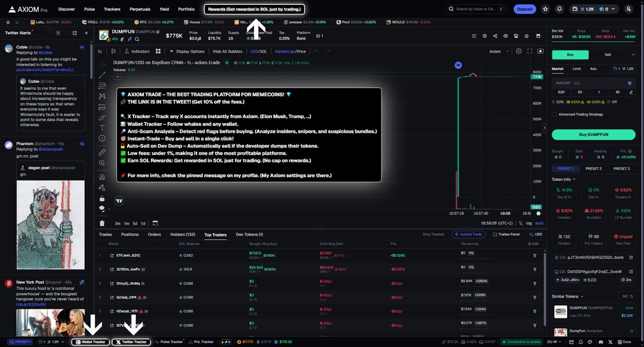Switch to the Positions tab
This screenshot has width=644, height=347.
130,235
